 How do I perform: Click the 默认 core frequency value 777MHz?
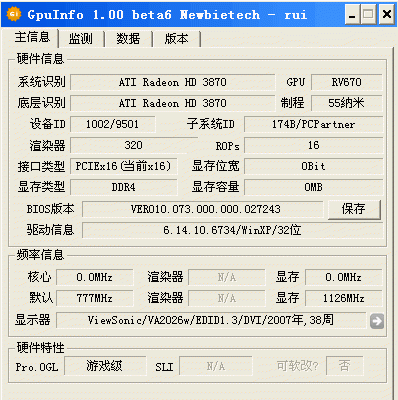pyautogui.click(x=95, y=298)
